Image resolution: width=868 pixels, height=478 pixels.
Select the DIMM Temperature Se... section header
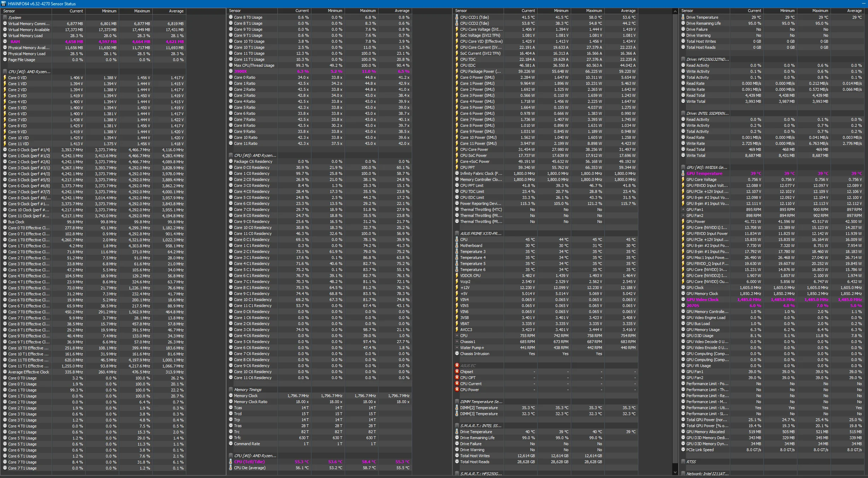546,402
